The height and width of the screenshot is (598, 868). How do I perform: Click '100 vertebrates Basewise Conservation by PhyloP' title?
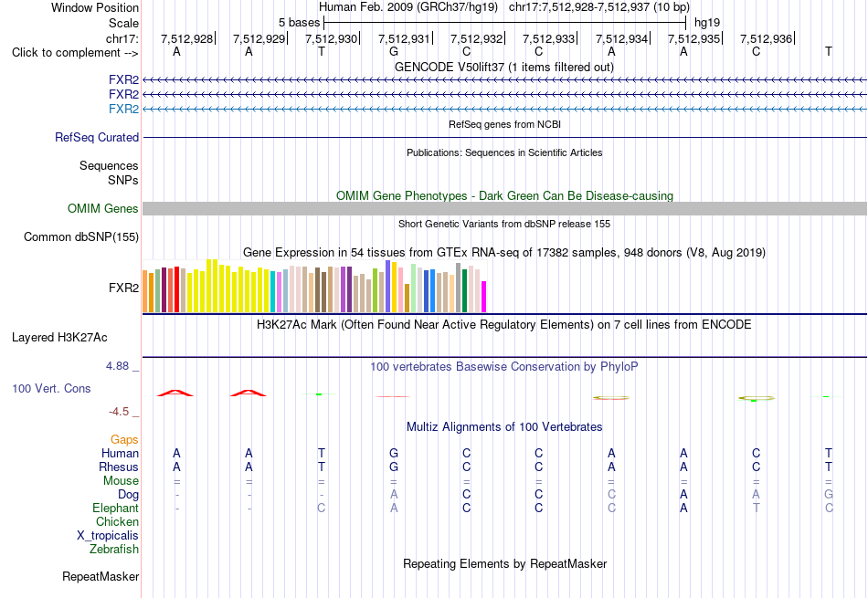pos(504,367)
